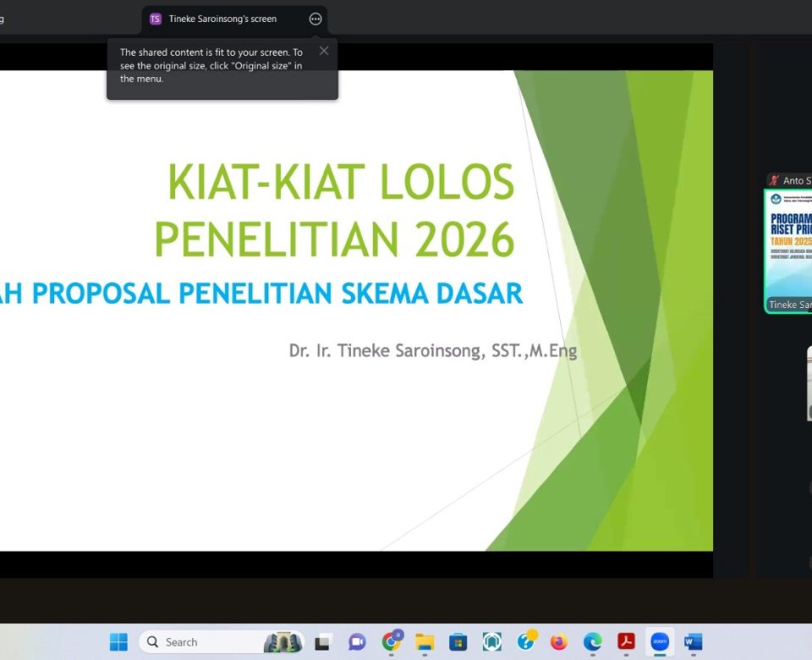Open File Explorer from the taskbar
This screenshot has width=812, height=660.
[425, 642]
